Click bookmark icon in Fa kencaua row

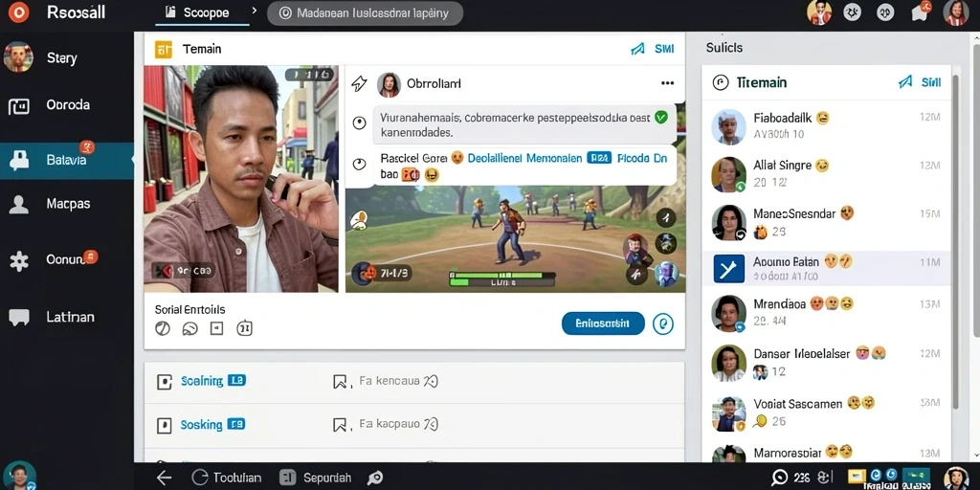point(340,381)
